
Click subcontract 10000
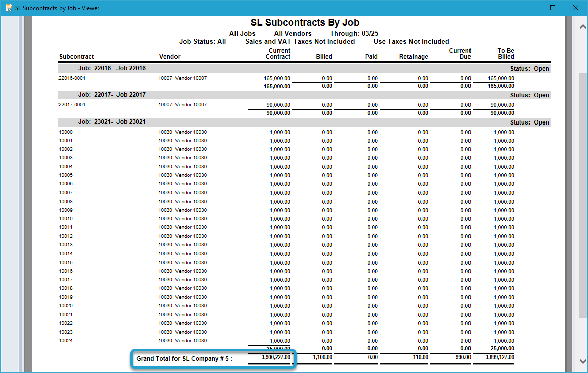point(66,132)
